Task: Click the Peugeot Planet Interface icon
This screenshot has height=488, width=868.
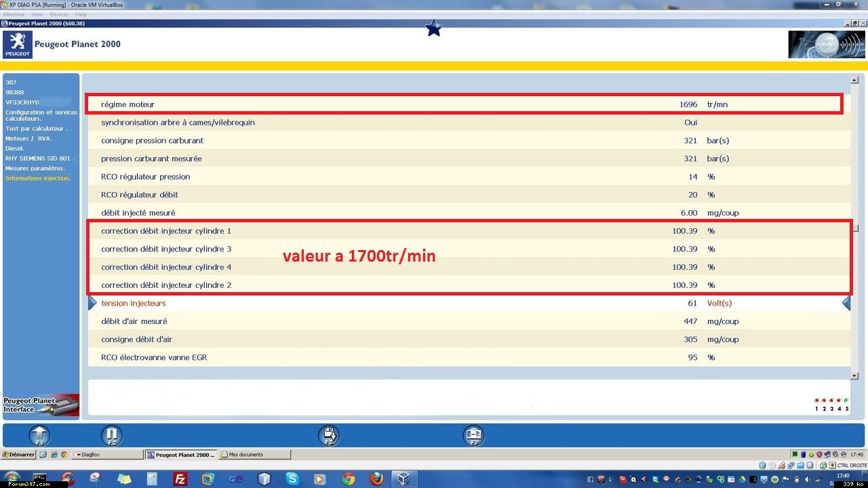Action: [41, 405]
